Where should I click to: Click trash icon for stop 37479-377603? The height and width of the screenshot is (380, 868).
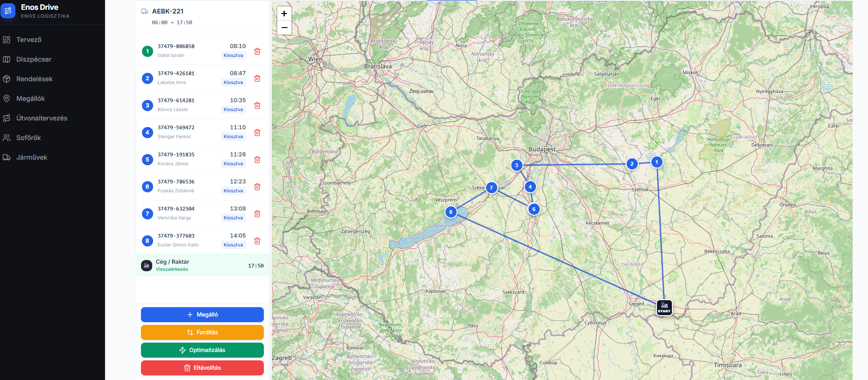[257, 241]
